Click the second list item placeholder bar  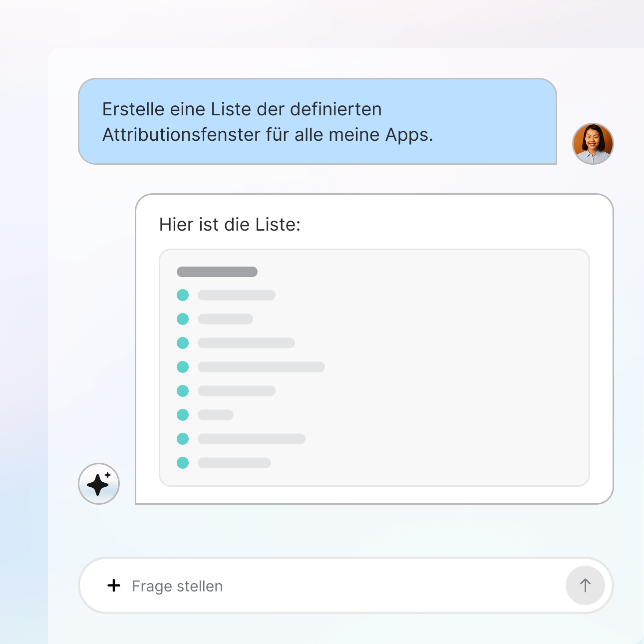click(225, 319)
